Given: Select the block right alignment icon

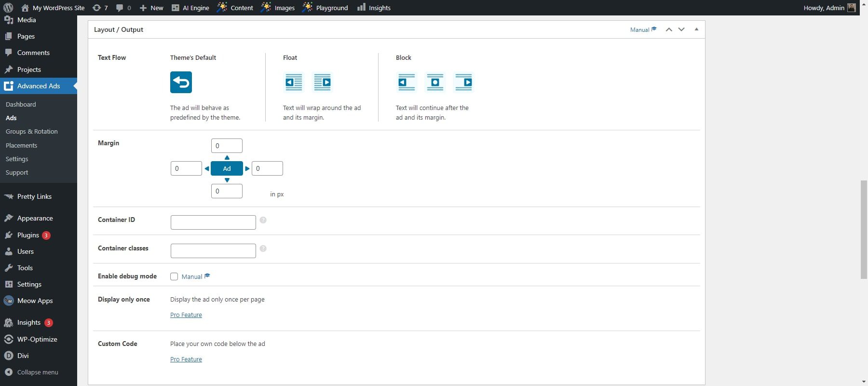Looking at the screenshot, I should click(x=463, y=83).
